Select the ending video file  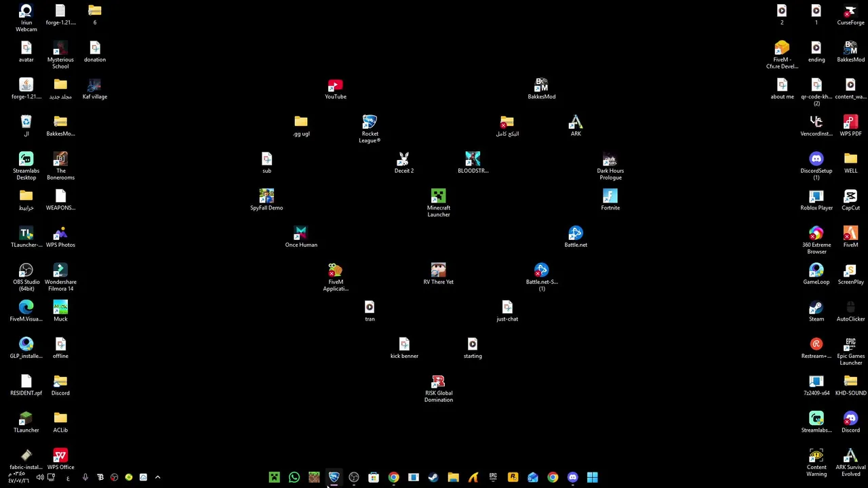click(816, 52)
